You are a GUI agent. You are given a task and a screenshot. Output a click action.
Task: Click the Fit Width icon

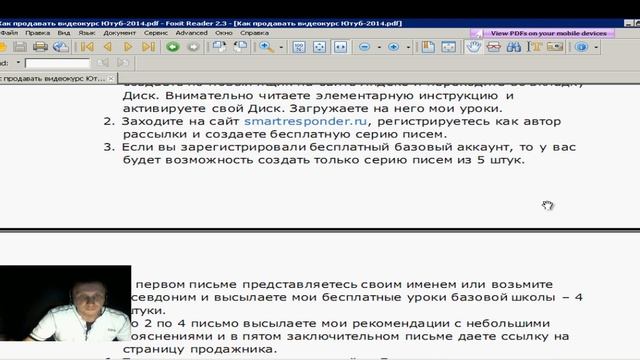[x=340, y=47]
